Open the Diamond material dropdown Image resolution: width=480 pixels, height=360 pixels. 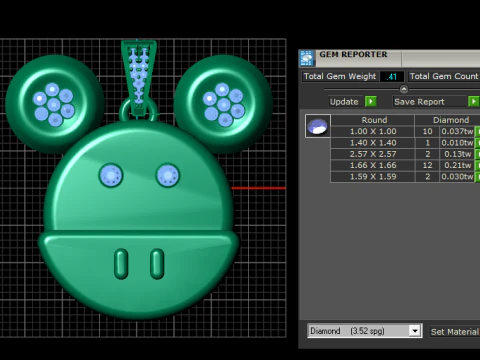[x=415, y=331]
